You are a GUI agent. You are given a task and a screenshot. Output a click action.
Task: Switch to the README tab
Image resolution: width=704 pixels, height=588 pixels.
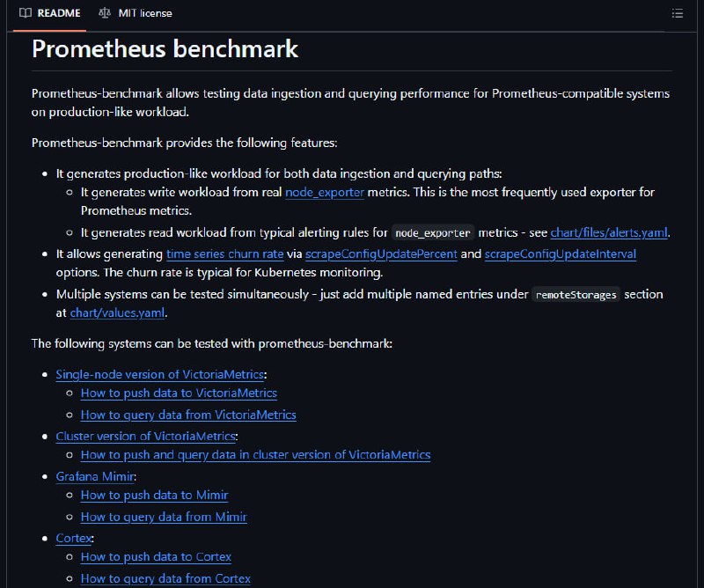[x=50, y=13]
